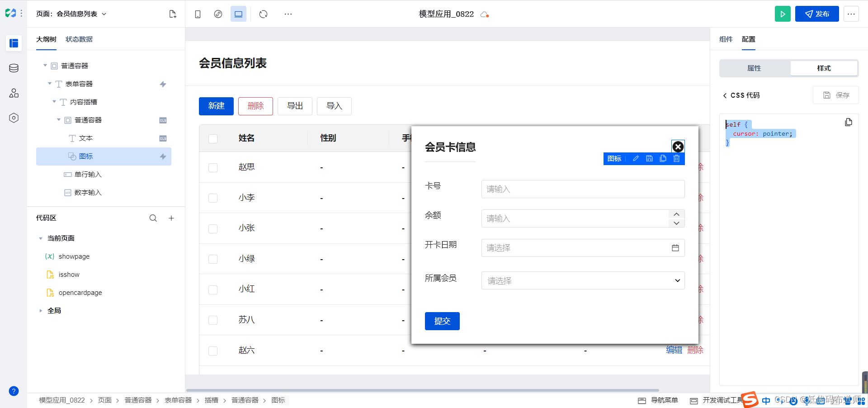Click the event lightning icon on 表单容器
Screen dimensions: 868x408
click(x=163, y=84)
